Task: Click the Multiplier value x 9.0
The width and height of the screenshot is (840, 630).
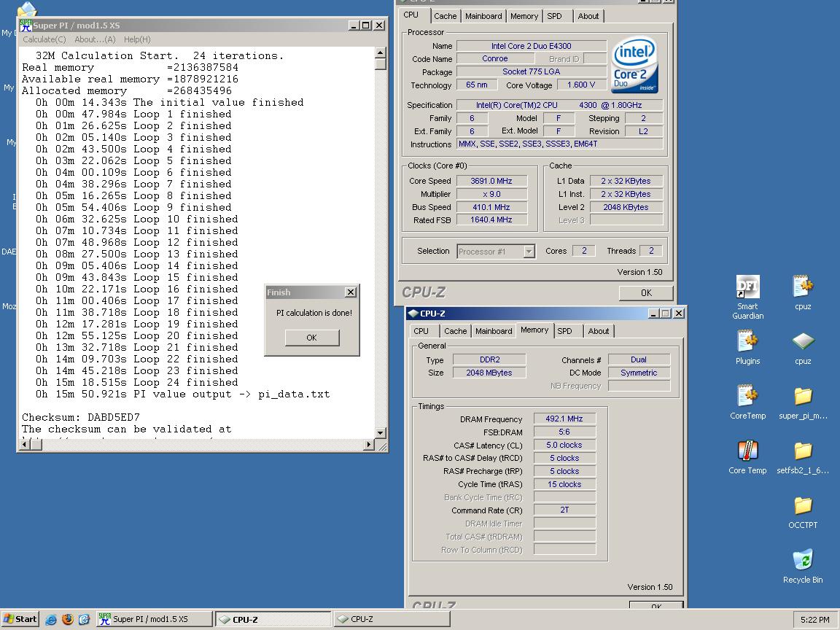Action: click(x=491, y=195)
